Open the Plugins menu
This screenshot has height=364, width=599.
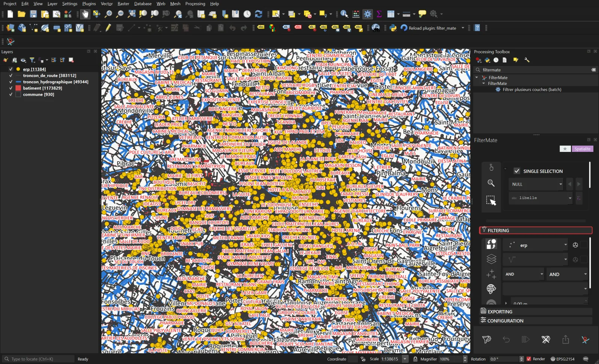click(89, 4)
